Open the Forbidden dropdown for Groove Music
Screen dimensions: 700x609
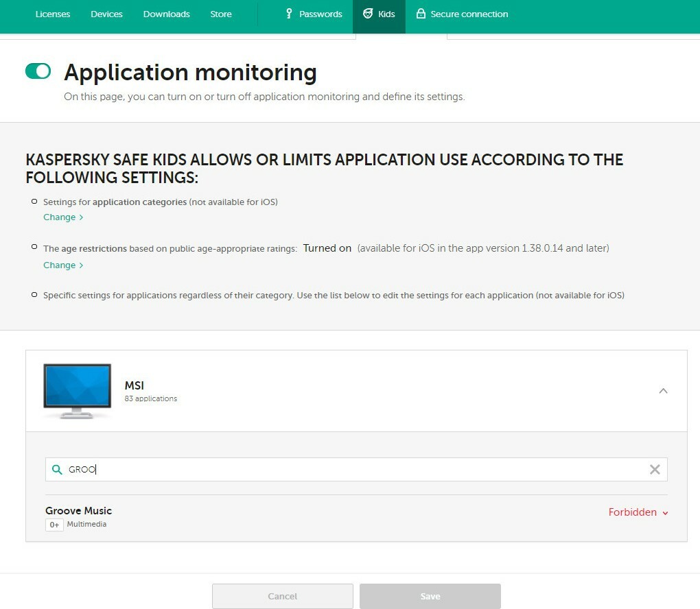pos(638,512)
